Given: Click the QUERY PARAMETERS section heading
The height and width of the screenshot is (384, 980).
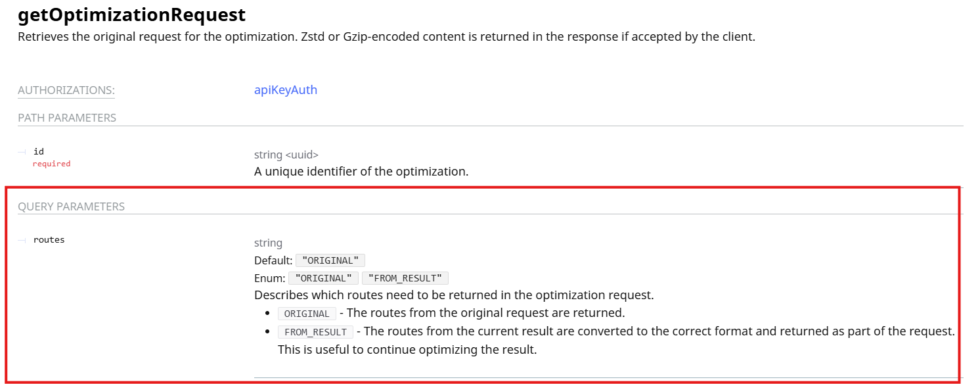Looking at the screenshot, I should [x=71, y=206].
